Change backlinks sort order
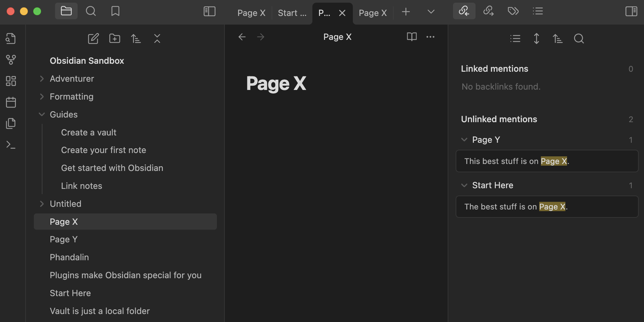 point(557,39)
